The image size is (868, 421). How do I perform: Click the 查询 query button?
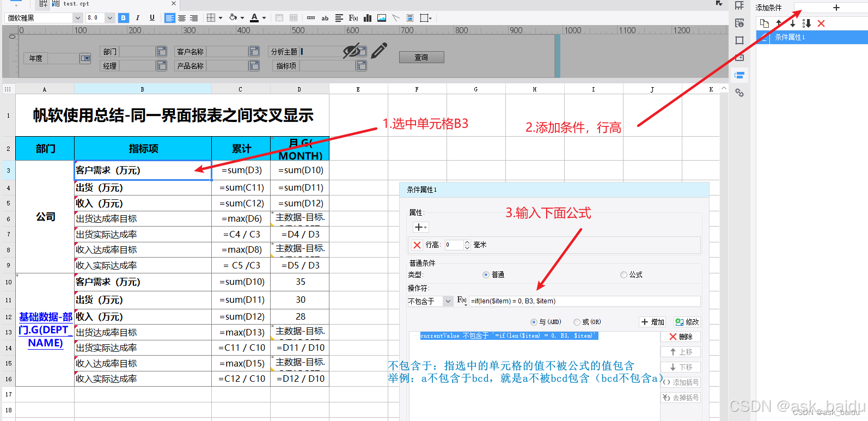421,57
